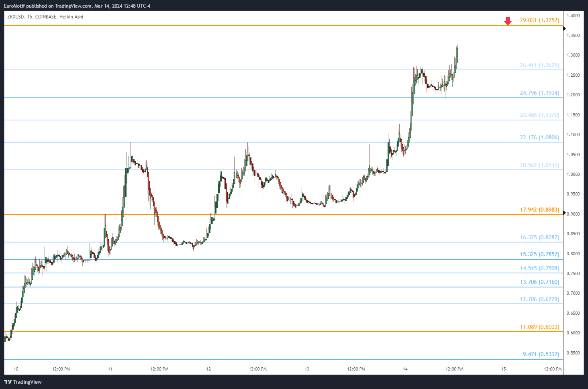Select the 22.176 (1.0806) level label
Screen dimensions: 588x389
[539, 137]
